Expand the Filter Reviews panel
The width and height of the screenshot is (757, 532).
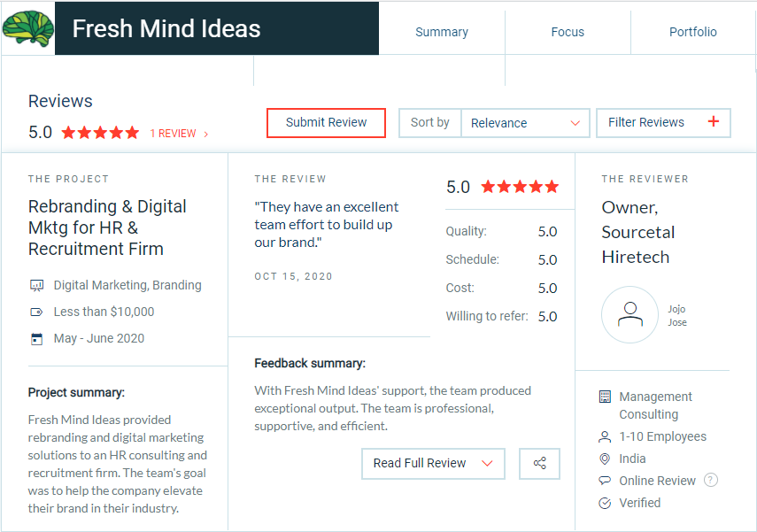(663, 123)
